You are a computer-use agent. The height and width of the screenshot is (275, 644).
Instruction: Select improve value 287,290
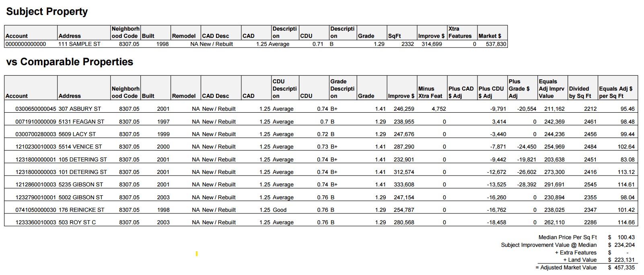tap(404, 147)
